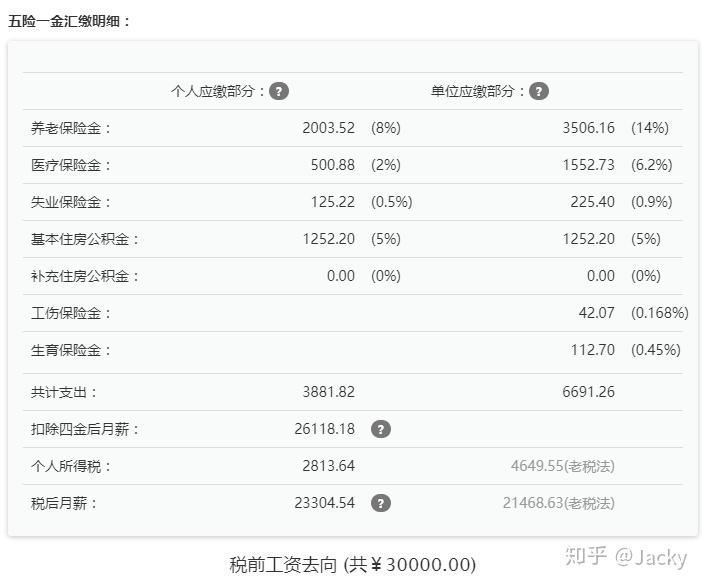This screenshot has width=705, height=588.
Task: Select employer total 6691.26
Action: point(588,392)
